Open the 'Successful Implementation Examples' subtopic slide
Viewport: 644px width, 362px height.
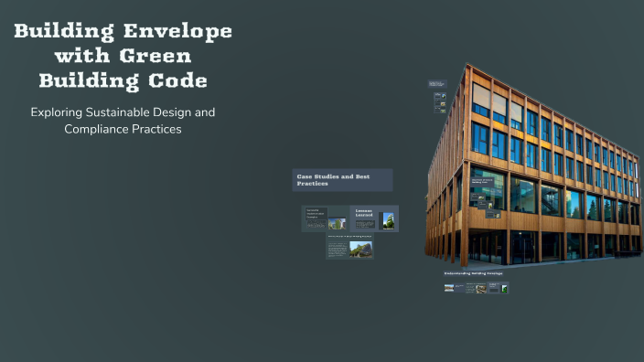click(x=326, y=218)
